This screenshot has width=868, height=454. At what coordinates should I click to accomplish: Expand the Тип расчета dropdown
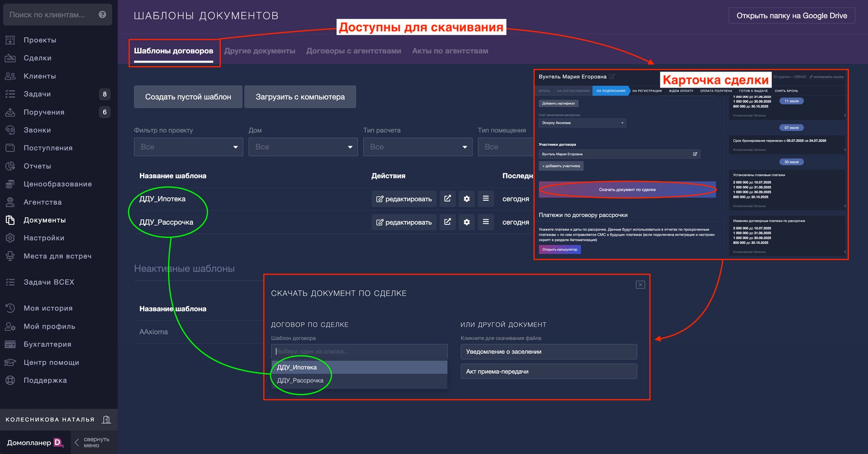click(418, 147)
